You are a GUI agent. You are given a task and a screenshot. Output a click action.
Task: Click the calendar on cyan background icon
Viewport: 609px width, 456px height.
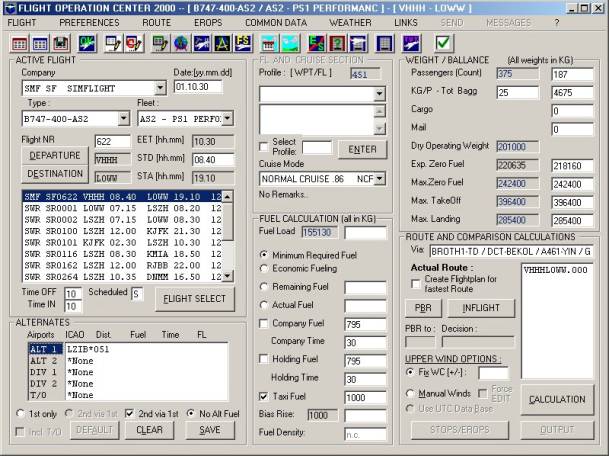(x=269, y=44)
